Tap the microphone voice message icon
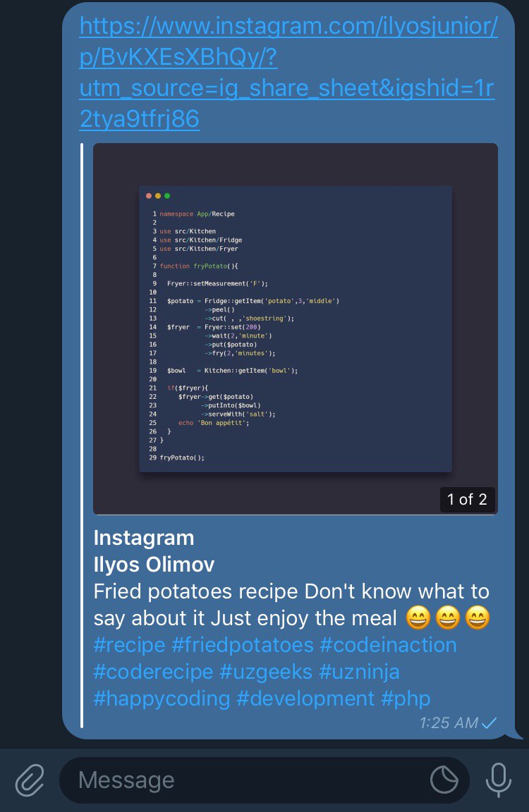This screenshot has width=529, height=812. pyautogui.click(x=499, y=780)
